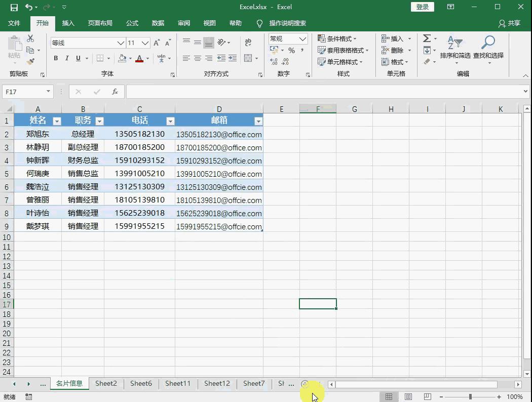Toggle italic formatting
The image size is (532, 402).
[x=66, y=58]
